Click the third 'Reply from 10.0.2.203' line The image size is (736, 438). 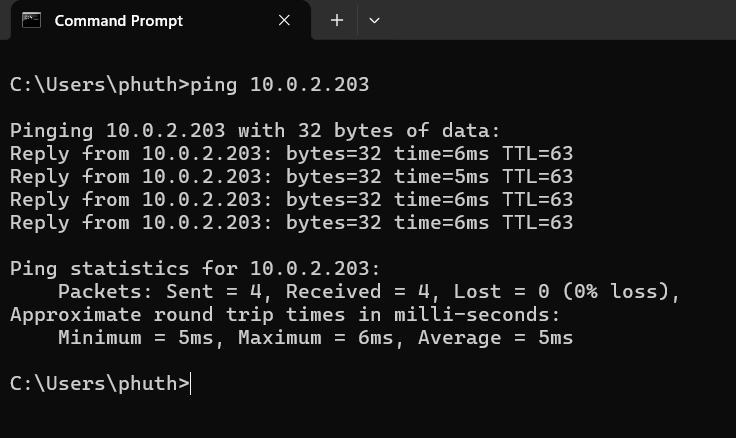[291, 200]
